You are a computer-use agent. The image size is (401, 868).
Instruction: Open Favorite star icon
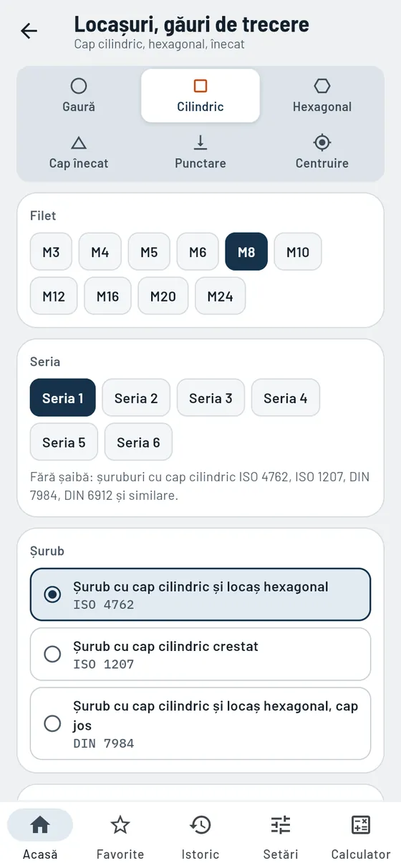(x=120, y=825)
